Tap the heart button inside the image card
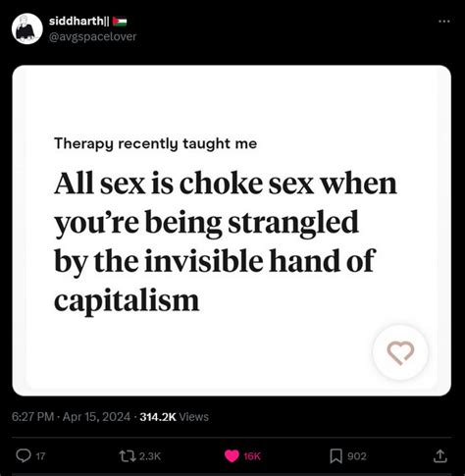This screenshot has height=476, width=465. [400, 352]
